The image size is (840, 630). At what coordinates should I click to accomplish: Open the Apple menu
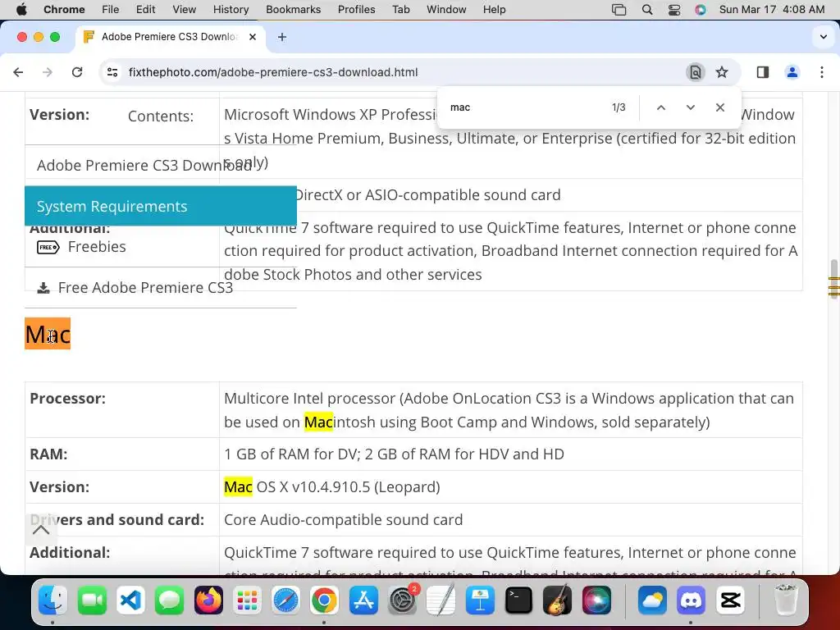coord(21,10)
